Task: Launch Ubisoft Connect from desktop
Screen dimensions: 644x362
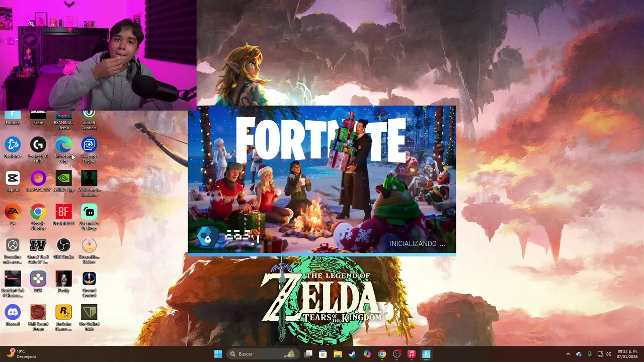Action: (89, 120)
